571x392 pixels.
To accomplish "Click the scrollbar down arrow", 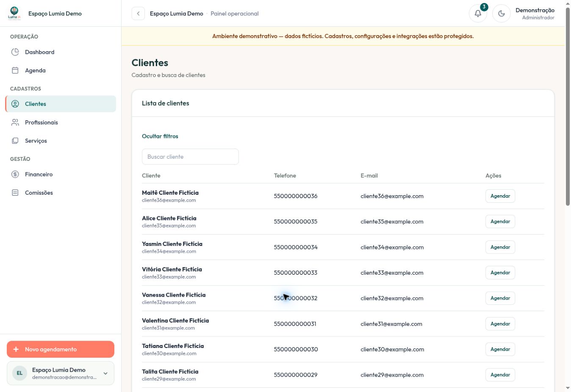I will (x=568, y=388).
